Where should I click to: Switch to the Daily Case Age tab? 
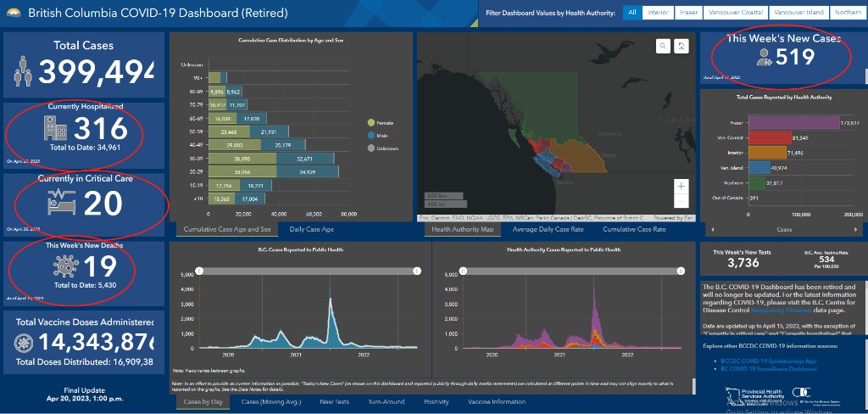[x=312, y=229]
